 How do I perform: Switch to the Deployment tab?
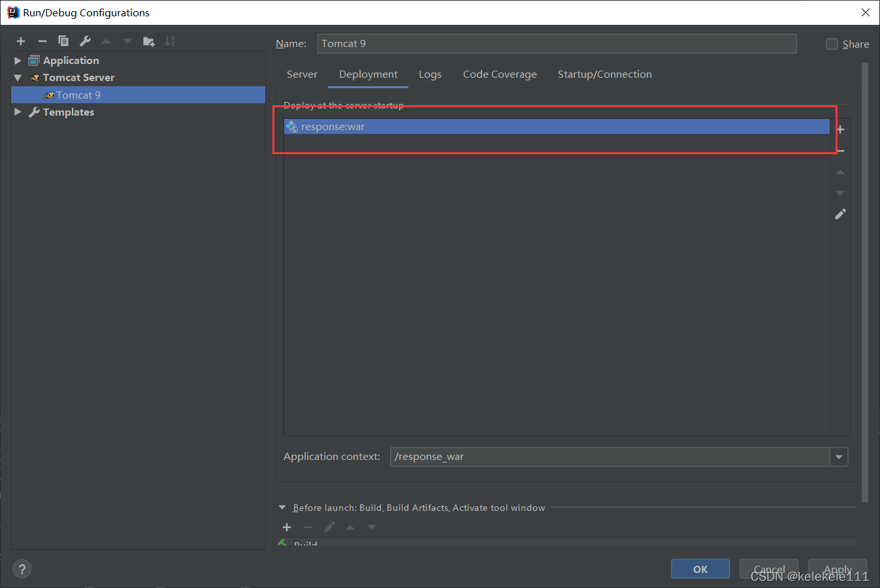point(368,74)
